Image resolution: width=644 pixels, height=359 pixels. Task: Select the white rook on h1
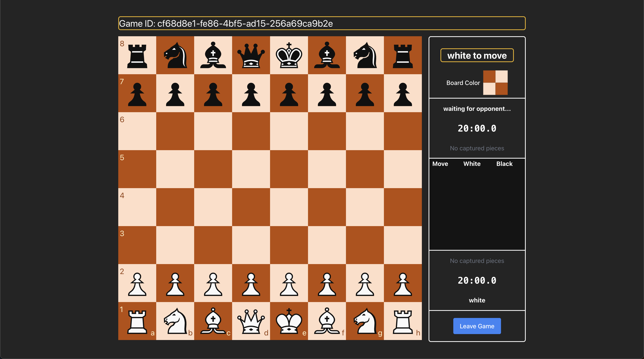403,321
